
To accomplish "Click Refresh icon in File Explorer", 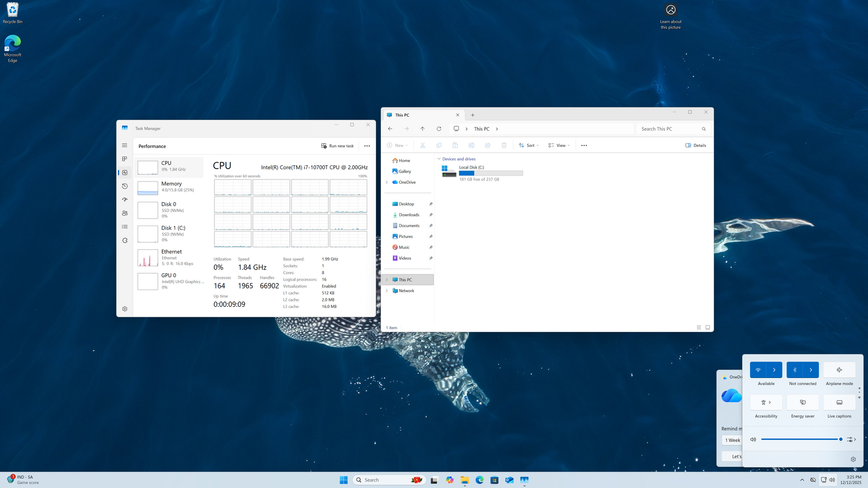I will tap(438, 129).
